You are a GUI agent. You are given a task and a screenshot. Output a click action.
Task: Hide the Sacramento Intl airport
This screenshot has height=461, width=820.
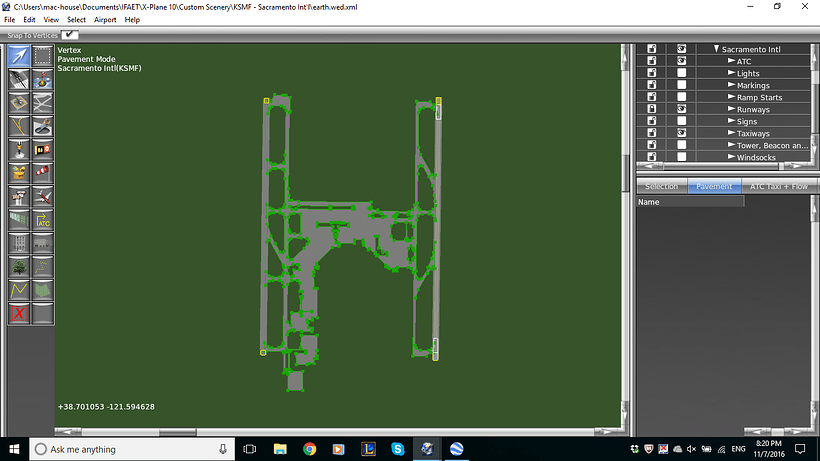tap(681, 49)
